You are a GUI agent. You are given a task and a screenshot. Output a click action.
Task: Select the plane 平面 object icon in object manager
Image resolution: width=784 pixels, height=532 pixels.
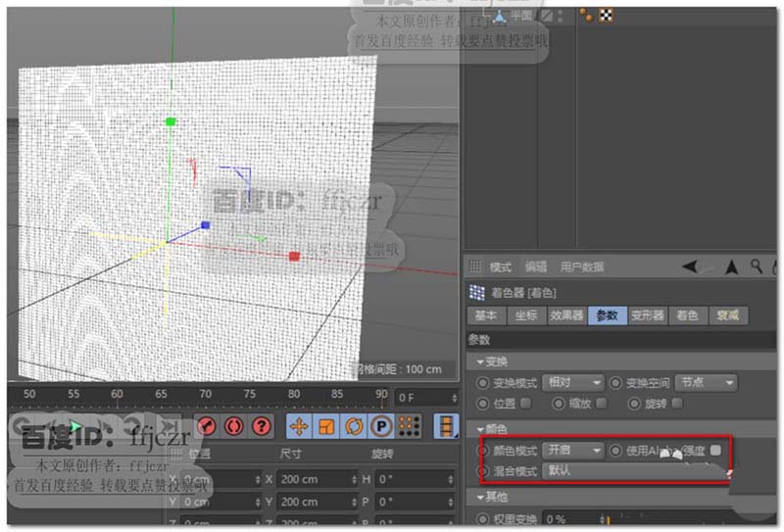(x=499, y=16)
